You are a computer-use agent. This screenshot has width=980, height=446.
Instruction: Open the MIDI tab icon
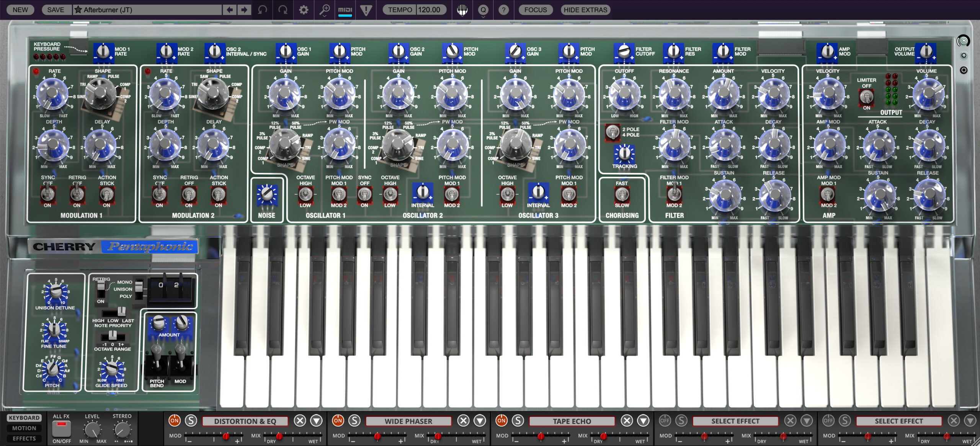345,10
